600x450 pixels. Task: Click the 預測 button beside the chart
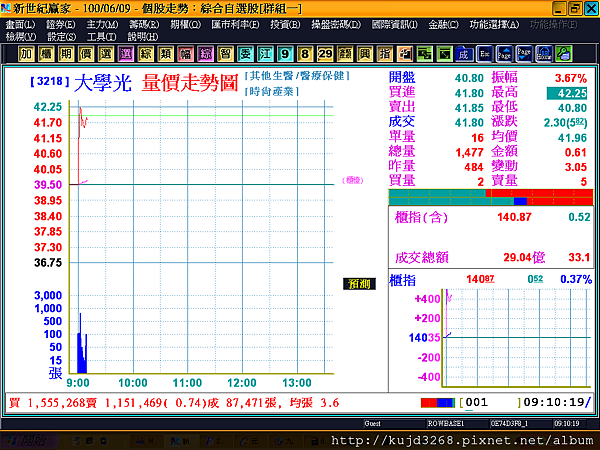pos(359,284)
